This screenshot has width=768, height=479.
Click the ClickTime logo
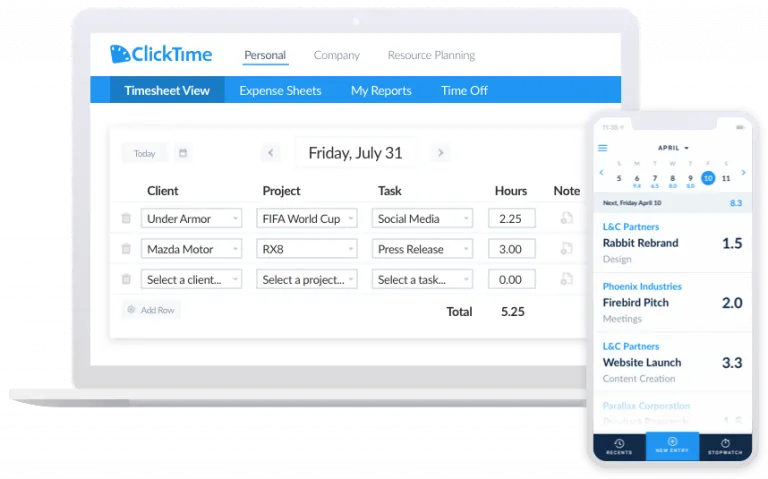pyautogui.click(x=161, y=54)
